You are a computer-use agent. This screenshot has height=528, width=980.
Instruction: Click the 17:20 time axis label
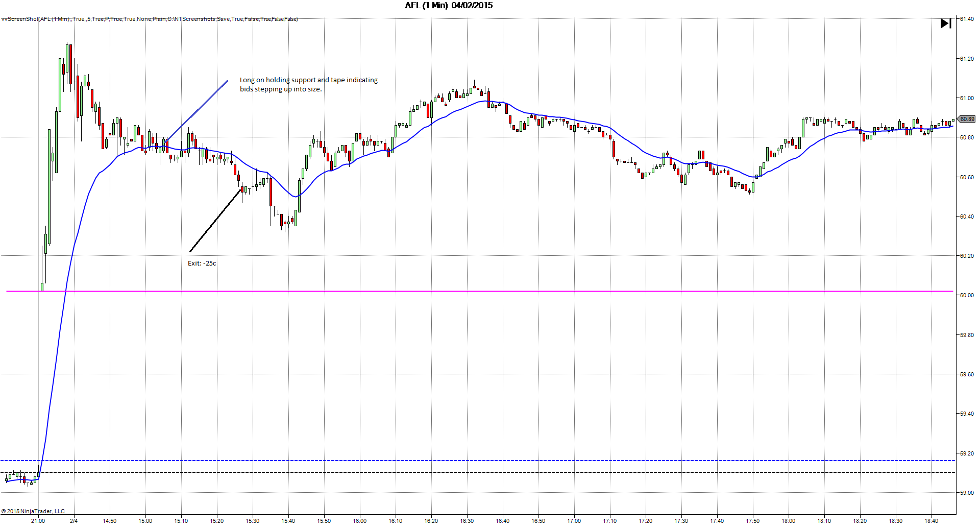[x=646, y=521]
